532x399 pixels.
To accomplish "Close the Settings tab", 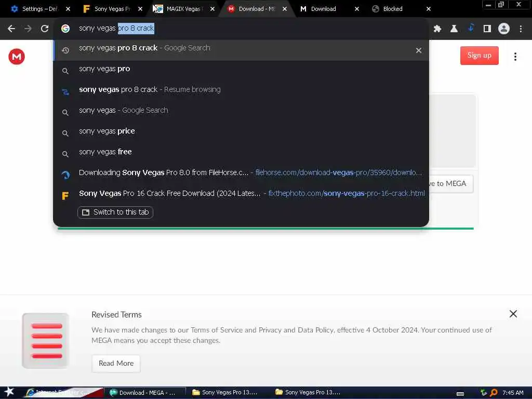I will coord(68,9).
